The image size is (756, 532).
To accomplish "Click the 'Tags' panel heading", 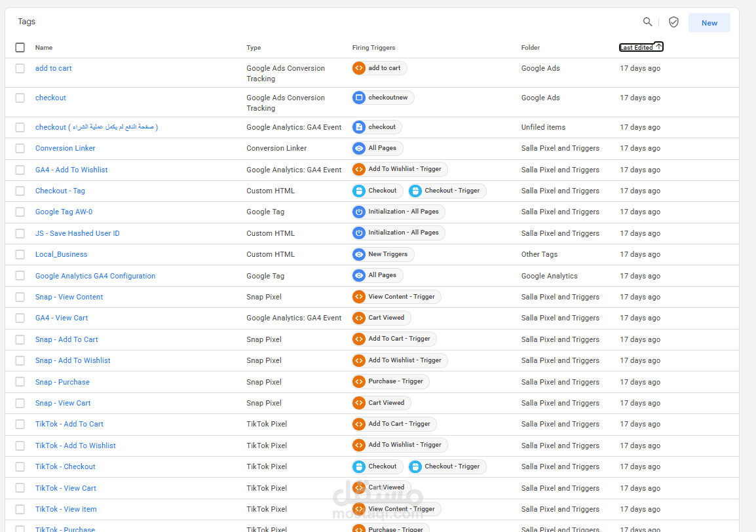I will click(x=26, y=22).
